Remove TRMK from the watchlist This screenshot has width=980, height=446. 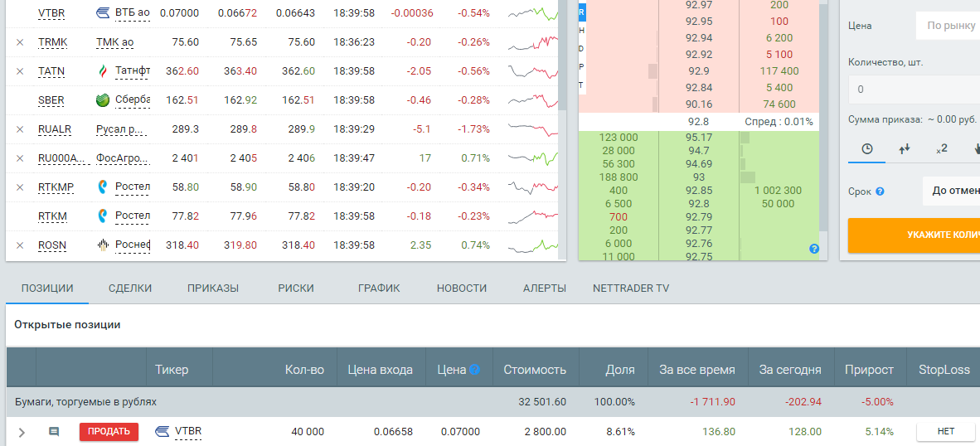click(19, 42)
